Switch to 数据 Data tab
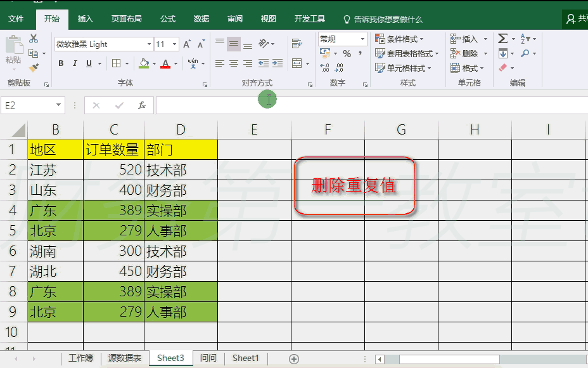 (x=201, y=19)
